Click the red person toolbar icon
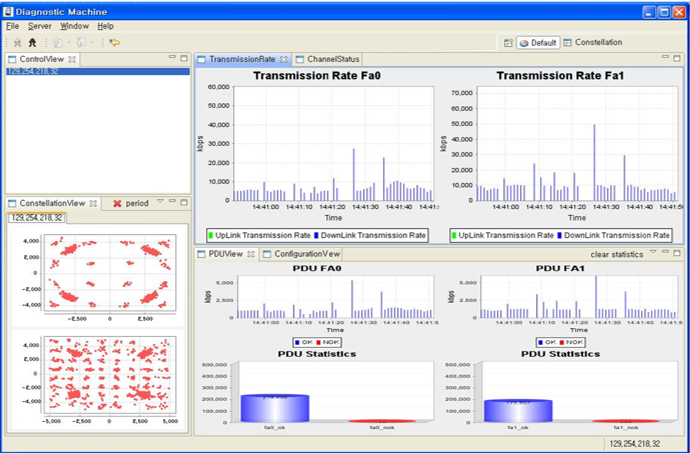This screenshot has height=454, width=690. (x=33, y=43)
